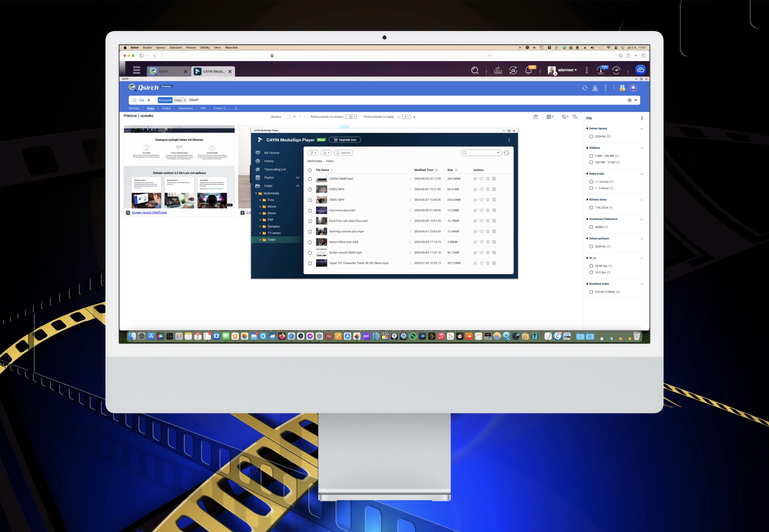Expand the Playlist section chevron
Screen dimensions: 769x532
(298, 178)
